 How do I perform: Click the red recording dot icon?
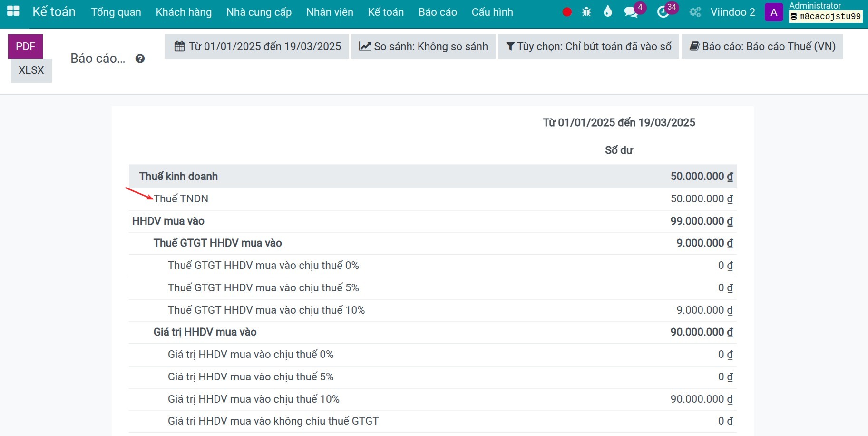click(x=566, y=12)
